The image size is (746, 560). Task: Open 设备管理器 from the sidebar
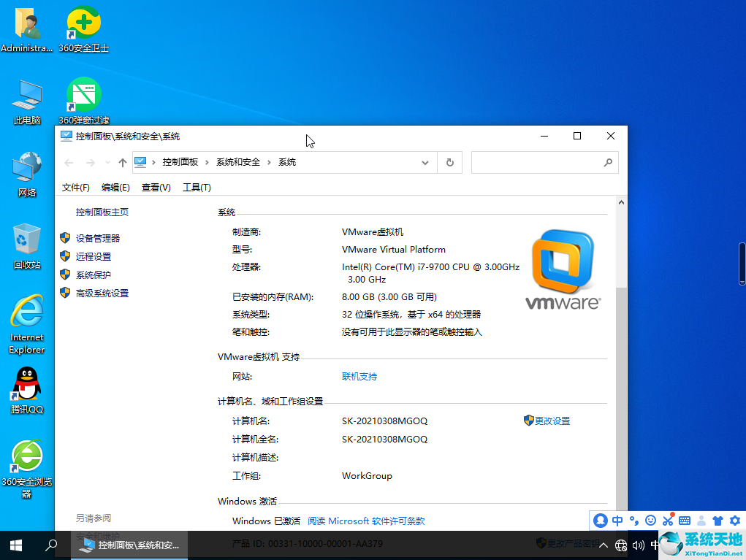click(x=97, y=238)
